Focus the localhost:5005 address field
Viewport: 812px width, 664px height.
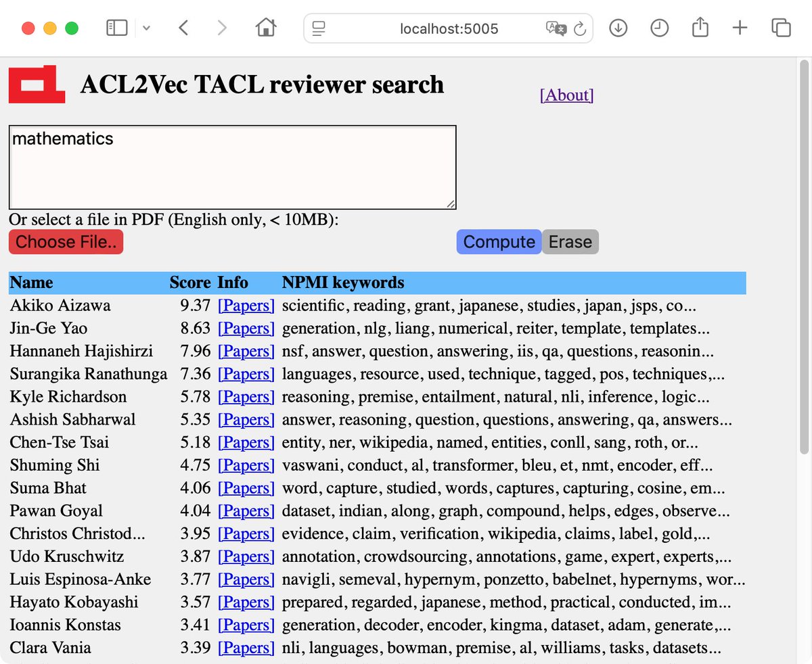point(449,28)
